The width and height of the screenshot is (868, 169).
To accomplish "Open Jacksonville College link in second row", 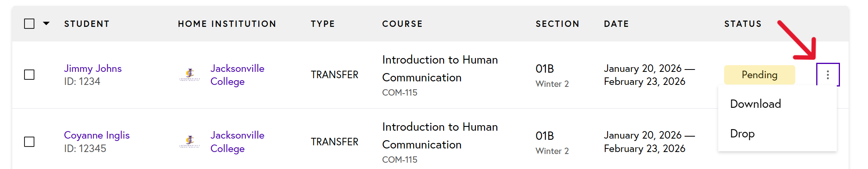I will pos(237,142).
